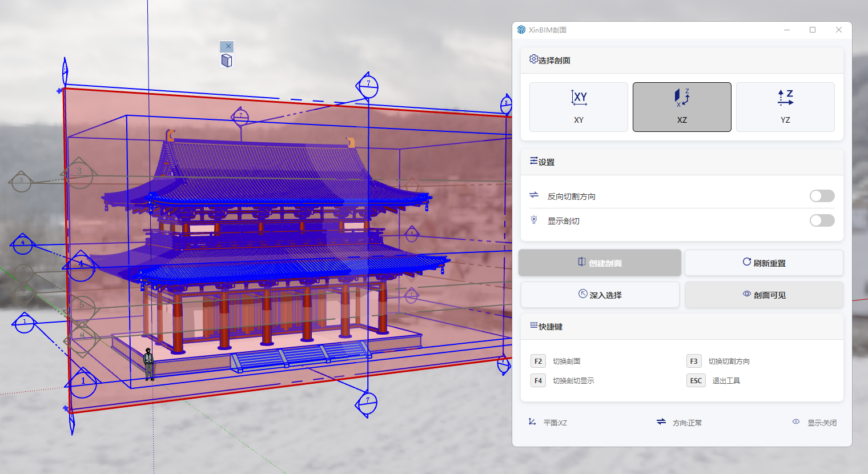Click the ESC 退出工具 shortcut key
This screenshot has width=868, height=474.
696,380
